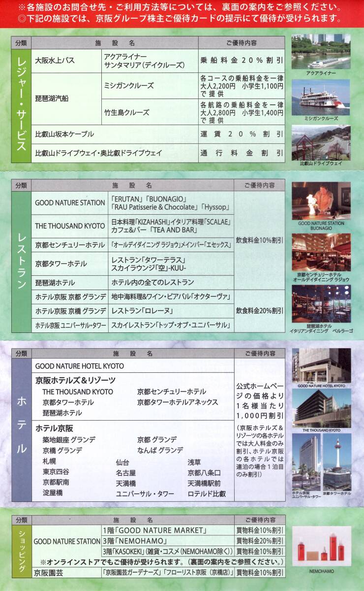Viewport: 364px width, 591px height.
Task: Click 3階「NEMOHAMO」 shopping row
Action: coord(168,541)
